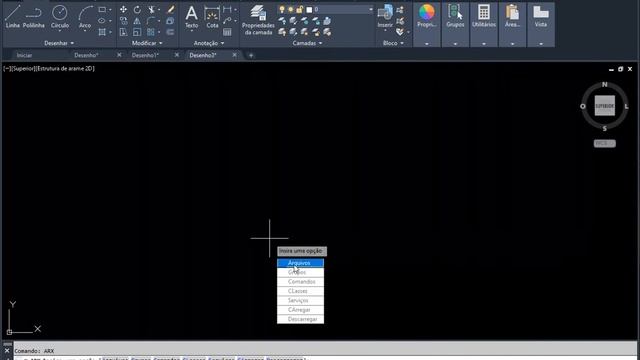Viewport: 640px width, 360px height.
Task: Open the Propriedades color-wheel panel
Action: tap(427, 16)
